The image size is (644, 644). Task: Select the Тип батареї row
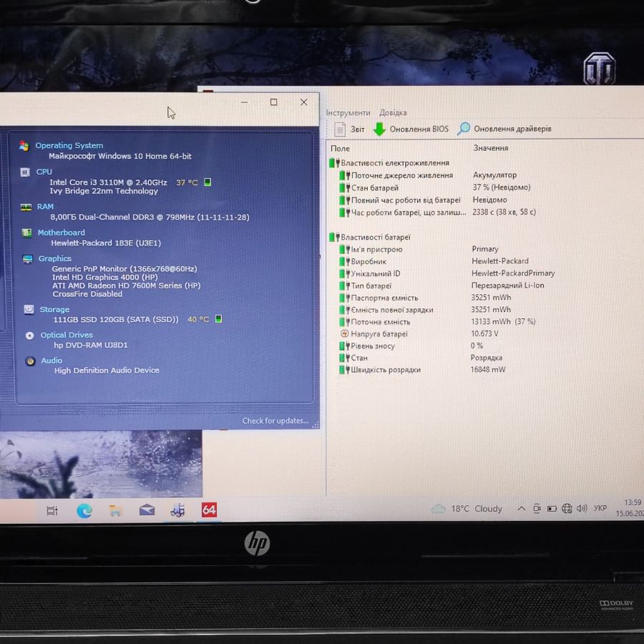coord(441,286)
